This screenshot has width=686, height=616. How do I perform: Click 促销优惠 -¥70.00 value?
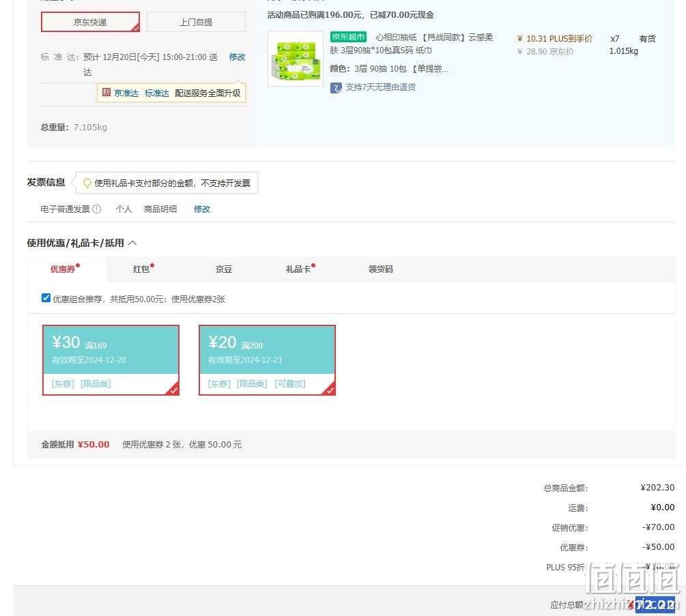click(x=658, y=527)
